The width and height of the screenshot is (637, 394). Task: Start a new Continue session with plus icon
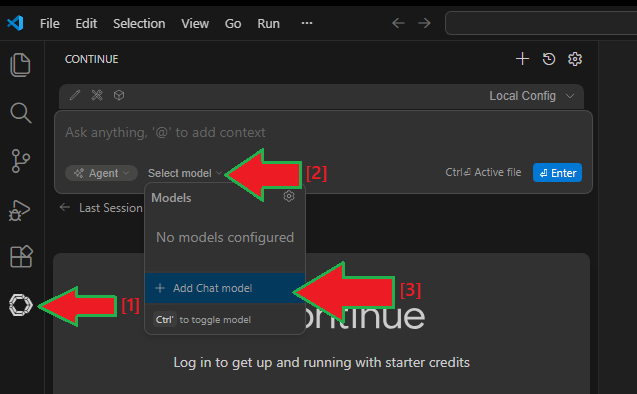522,59
